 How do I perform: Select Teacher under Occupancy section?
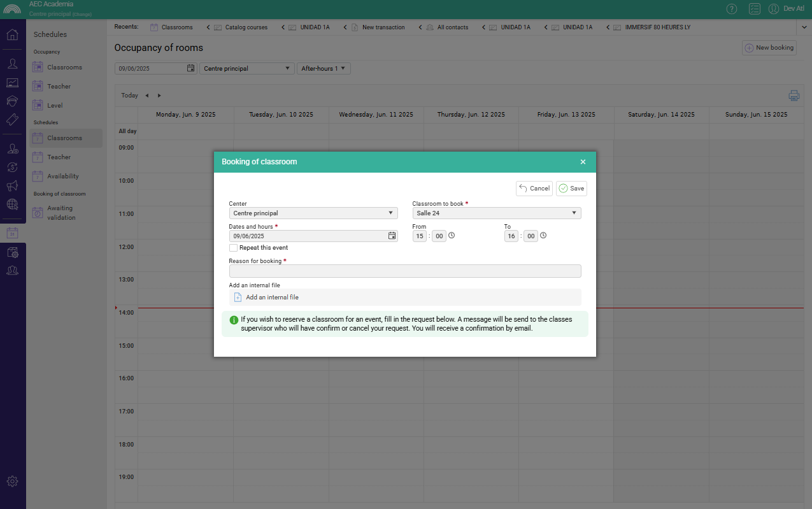[x=59, y=87]
